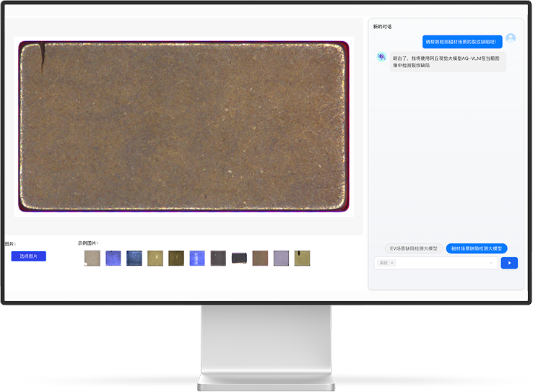Select the fifth olive-brown sample image
533x392 pixels.
(176, 258)
